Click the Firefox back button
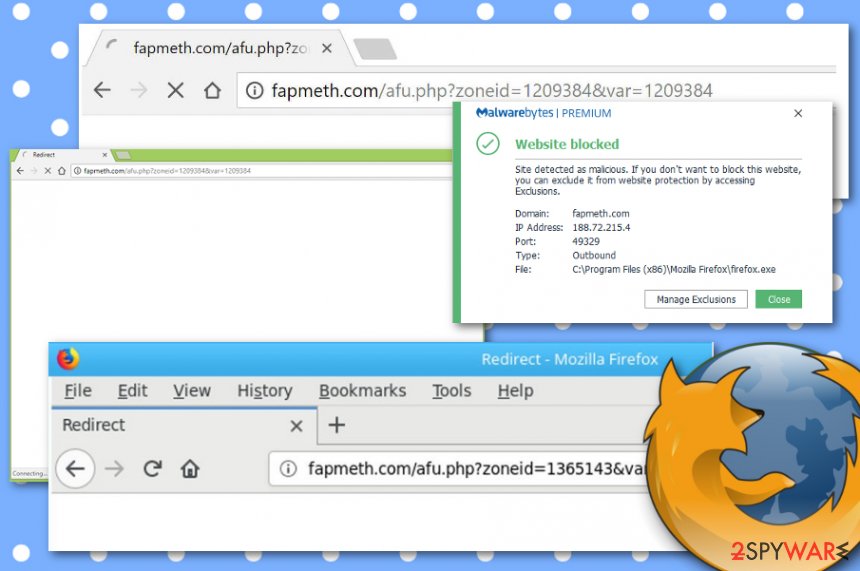The image size is (860, 571). 75,468
